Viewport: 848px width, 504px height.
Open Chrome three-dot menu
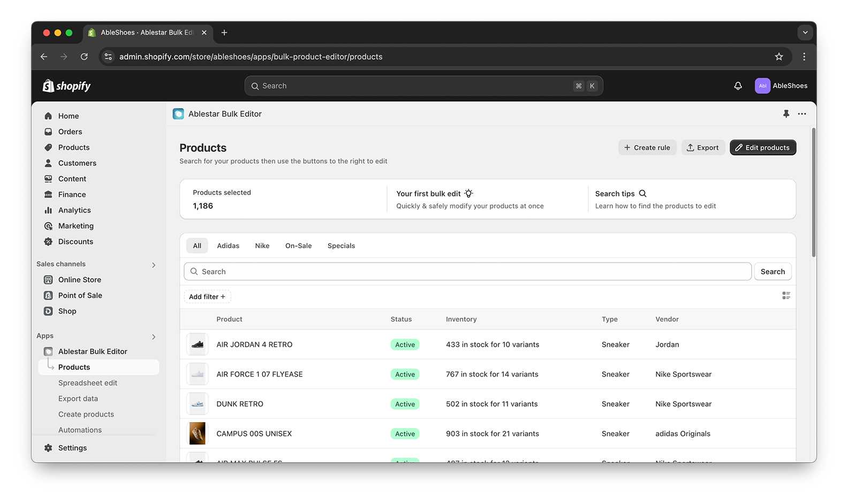point(804,57)
